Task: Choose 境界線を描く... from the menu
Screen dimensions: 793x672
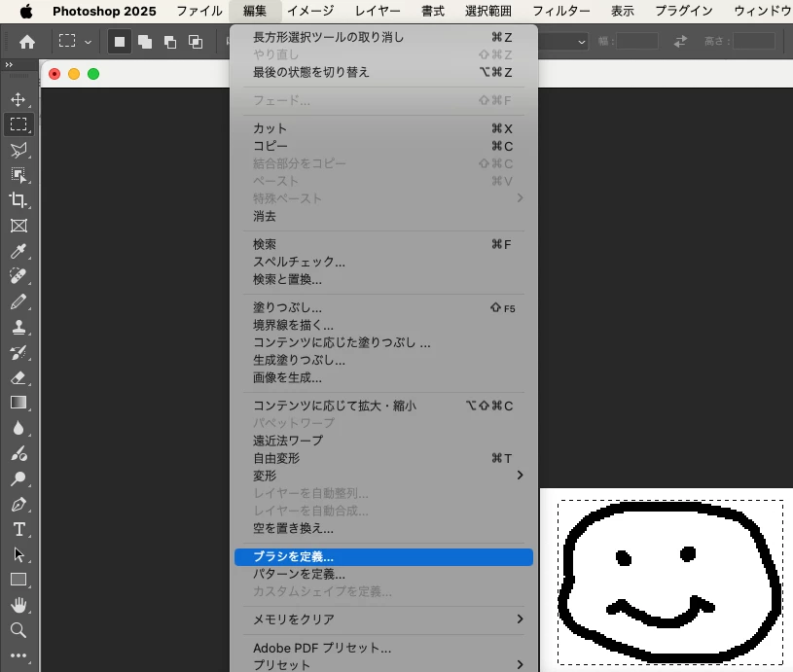Action: (383, 325)
